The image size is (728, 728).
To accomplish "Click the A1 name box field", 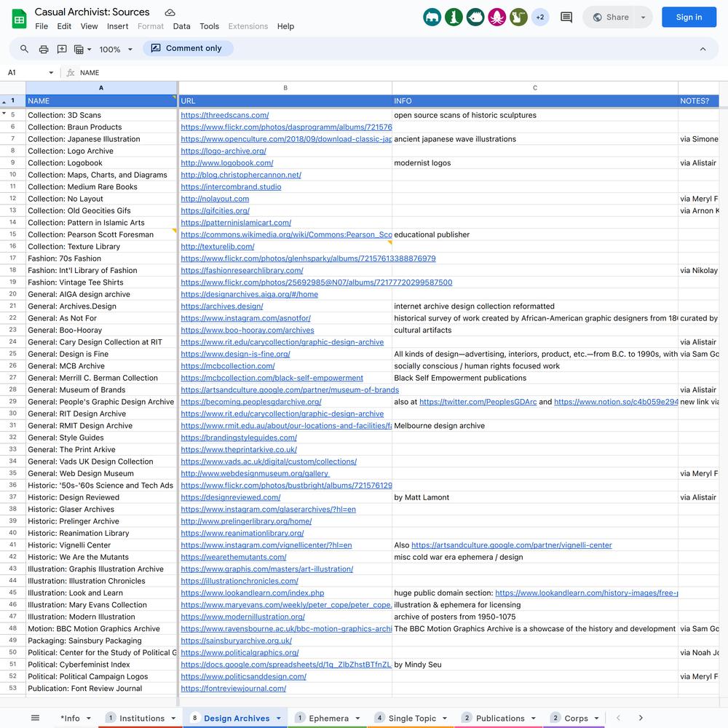I will pos(25,72).
